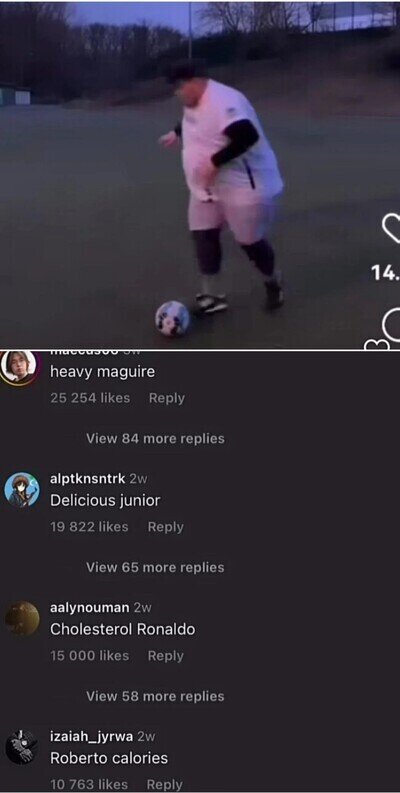View the 19 822 likes list

click(90, 527)
